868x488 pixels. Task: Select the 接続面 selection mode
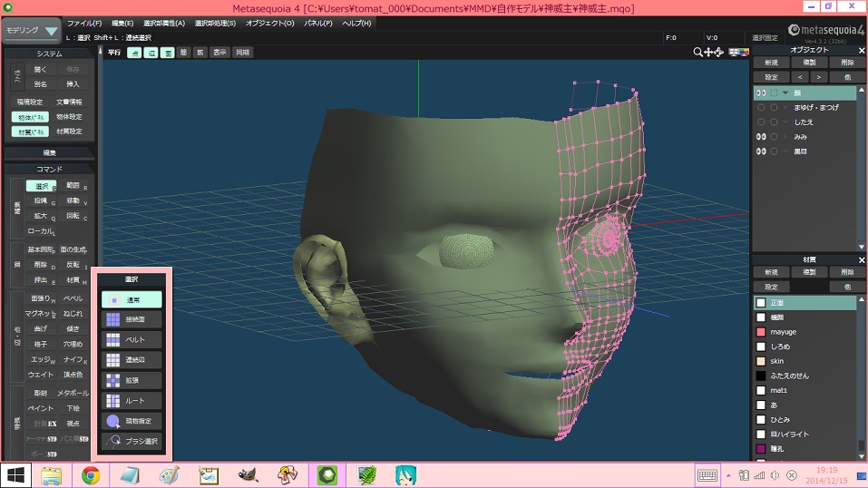131,319
